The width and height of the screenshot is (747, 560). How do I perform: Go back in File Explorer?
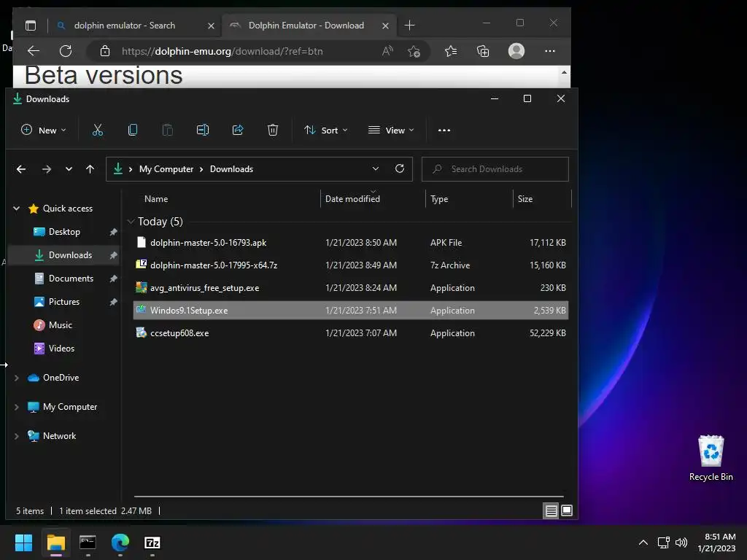21,169
